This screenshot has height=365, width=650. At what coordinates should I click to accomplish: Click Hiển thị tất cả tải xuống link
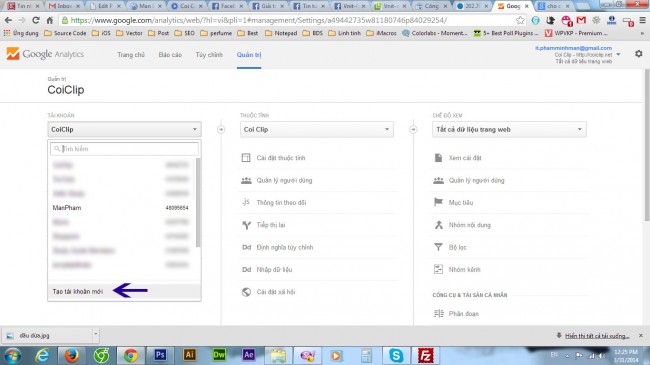[x=597, y=336]
